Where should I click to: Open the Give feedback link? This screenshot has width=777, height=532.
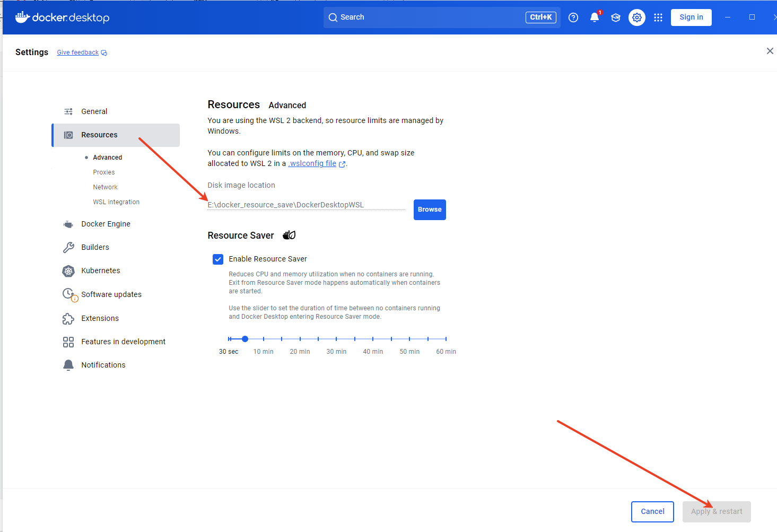point(78,53)
